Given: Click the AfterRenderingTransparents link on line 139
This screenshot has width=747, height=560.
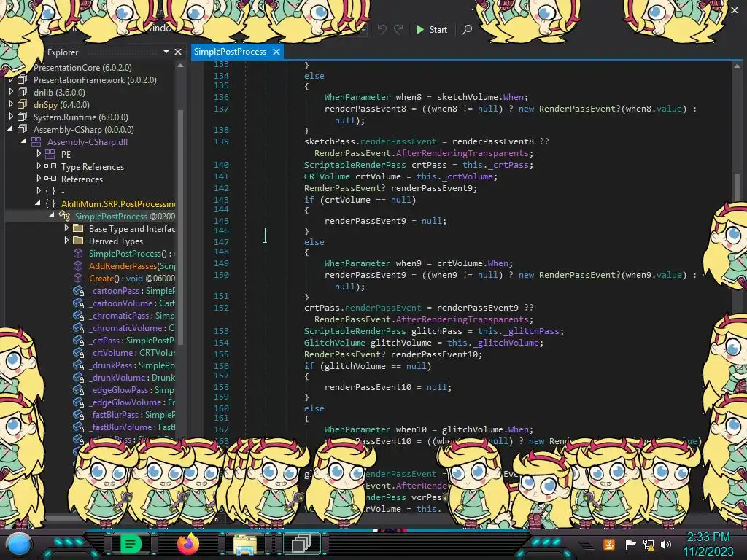Looking at the screenshot, I should (x=462, y=153).
